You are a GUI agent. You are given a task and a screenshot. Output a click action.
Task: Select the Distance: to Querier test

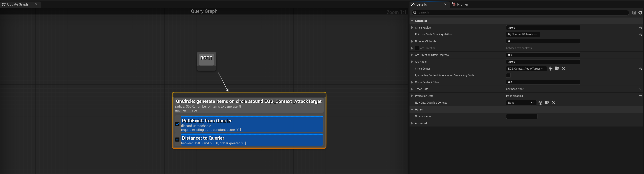point(252,140)
